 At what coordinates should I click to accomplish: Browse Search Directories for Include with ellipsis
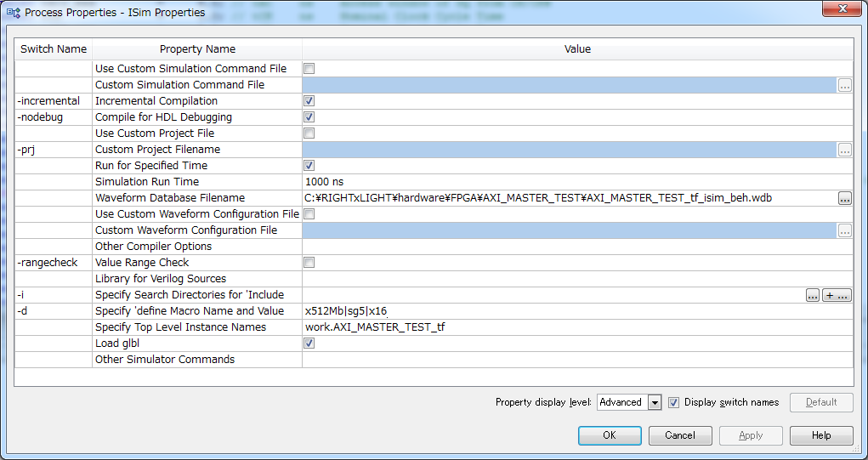813,295
